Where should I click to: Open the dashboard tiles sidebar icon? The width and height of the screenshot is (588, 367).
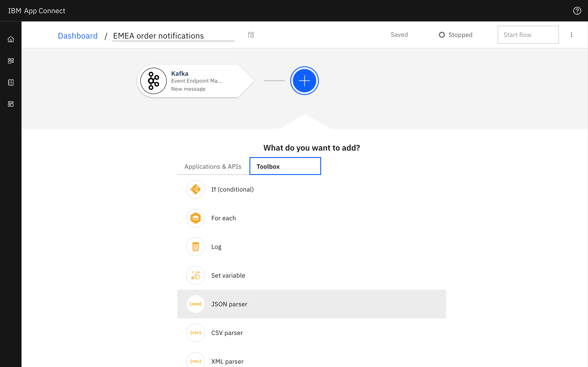(x=11, y=61)
